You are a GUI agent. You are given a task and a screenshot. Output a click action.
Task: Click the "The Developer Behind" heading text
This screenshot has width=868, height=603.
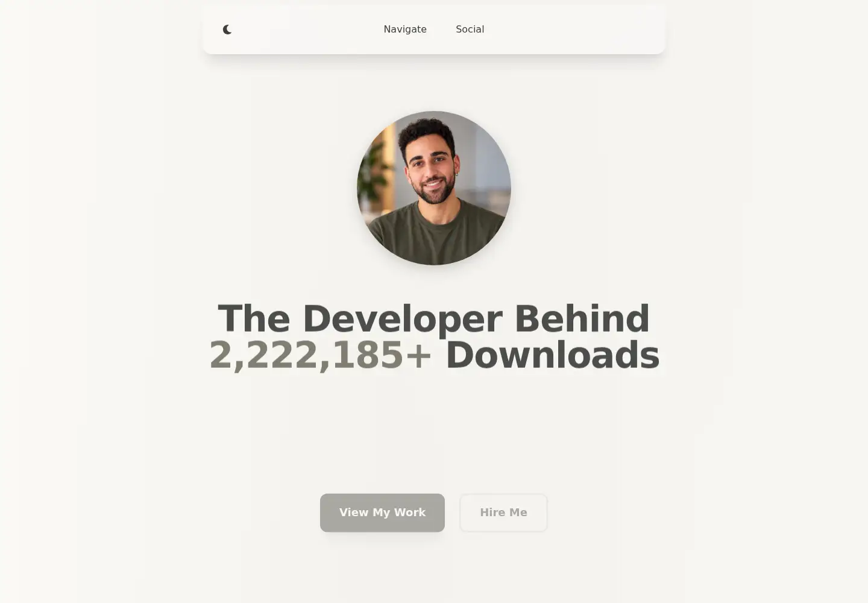point(434,318)
